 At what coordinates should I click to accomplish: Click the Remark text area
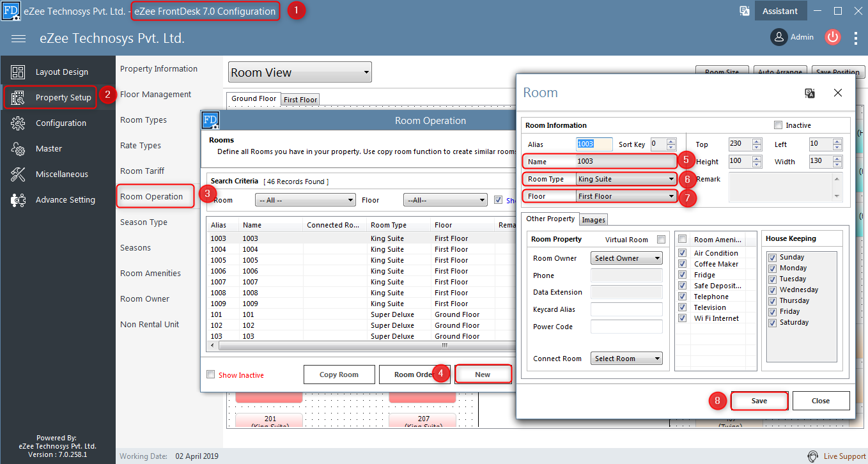coord(786,187)
